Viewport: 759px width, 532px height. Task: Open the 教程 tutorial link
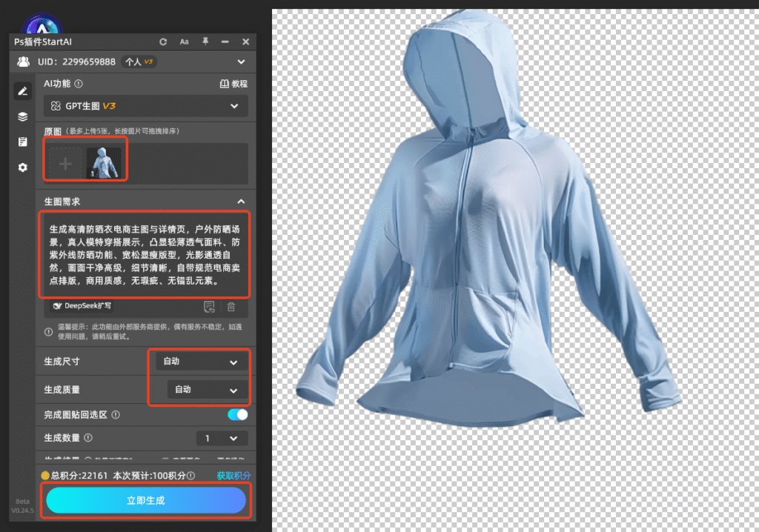click(233, 84)
